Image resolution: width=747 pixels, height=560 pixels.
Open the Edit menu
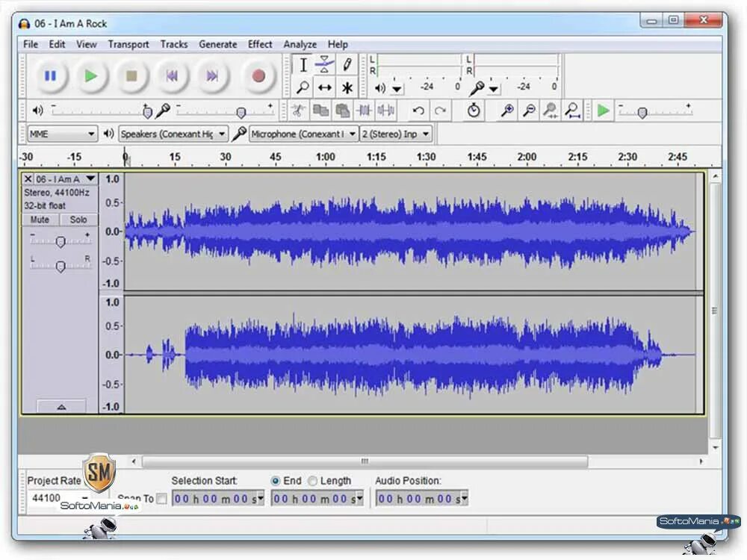(58, 44)
